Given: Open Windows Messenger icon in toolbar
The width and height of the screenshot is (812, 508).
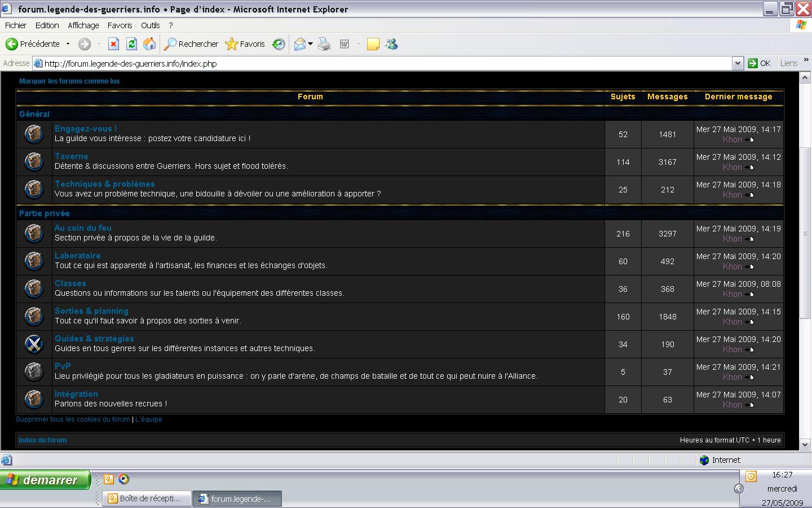Looking at the screenshot, I should 391,44.
